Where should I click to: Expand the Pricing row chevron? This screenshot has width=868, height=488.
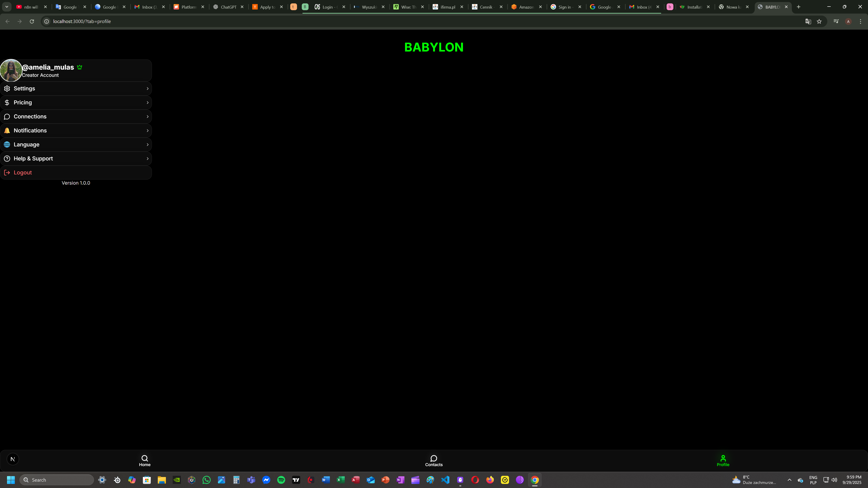point(147,102)
